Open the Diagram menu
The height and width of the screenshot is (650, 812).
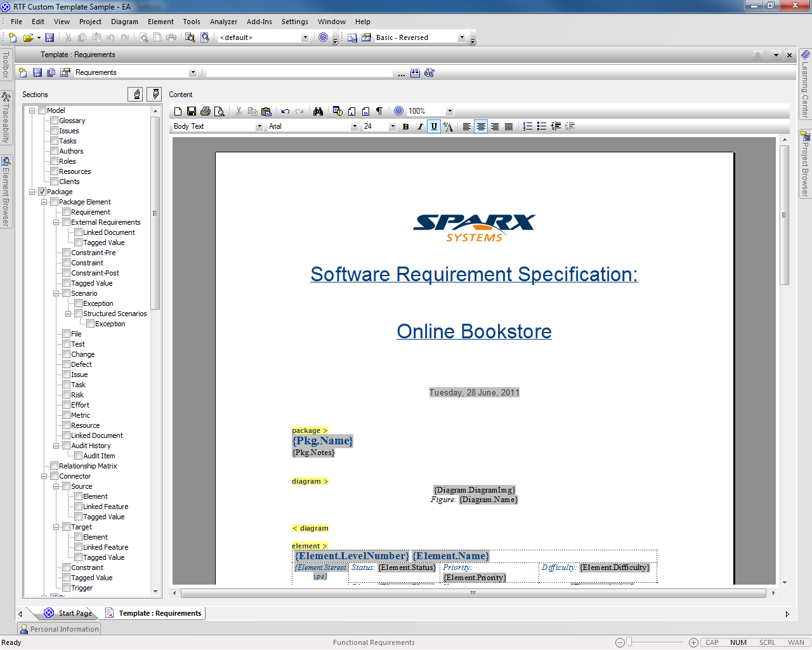tap(124, 22)
